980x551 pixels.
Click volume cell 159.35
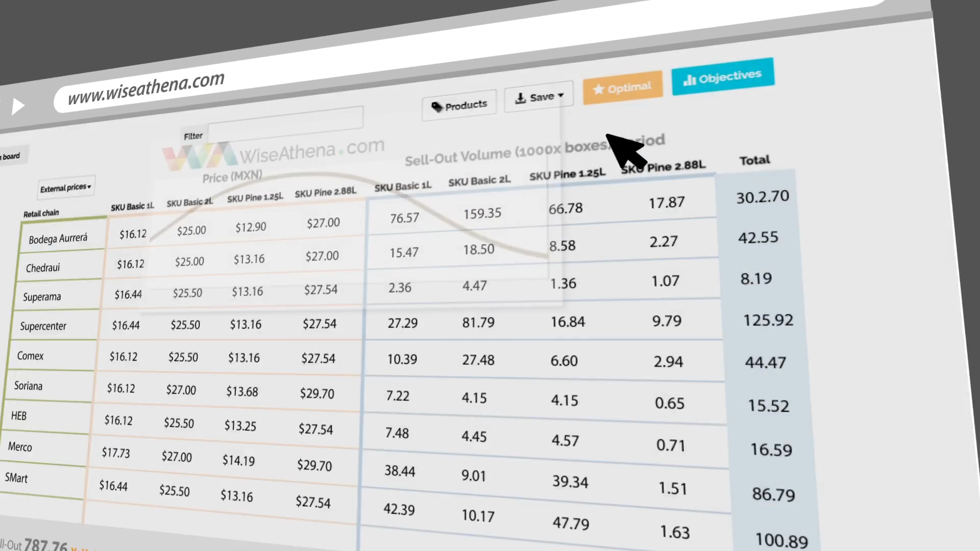(482, 213)
